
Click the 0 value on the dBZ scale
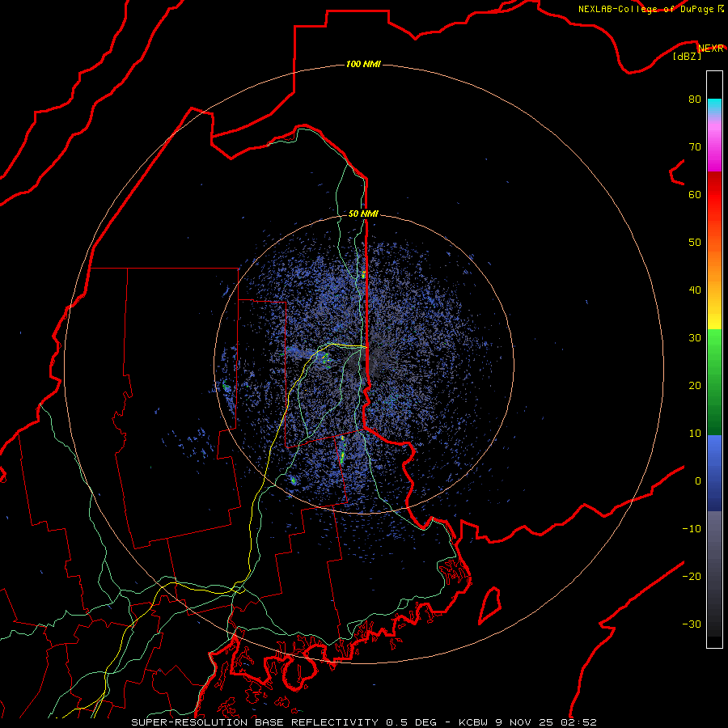[698, 481]
